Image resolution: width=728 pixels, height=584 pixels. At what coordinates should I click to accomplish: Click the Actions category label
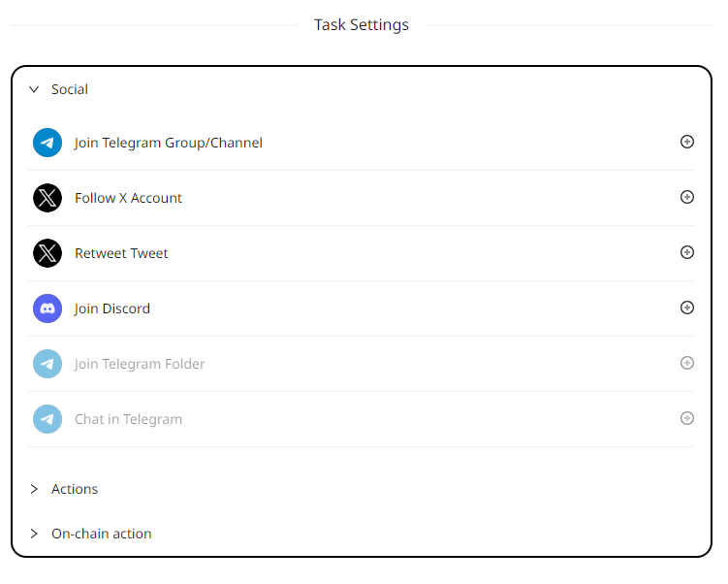point(75,489)
